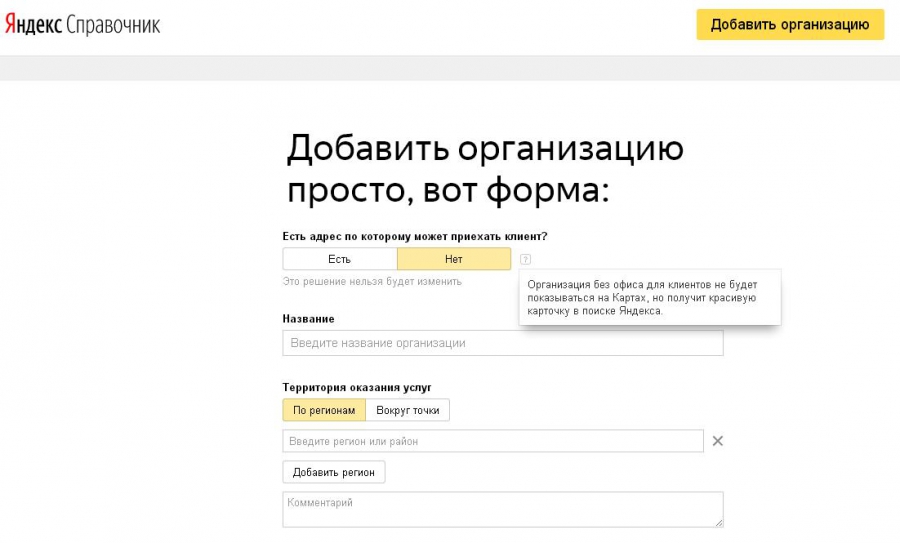Viewport: 900px width, 543px height.
Task: Click the tooltip about organization without office
Action: click(x=649, y=297)
